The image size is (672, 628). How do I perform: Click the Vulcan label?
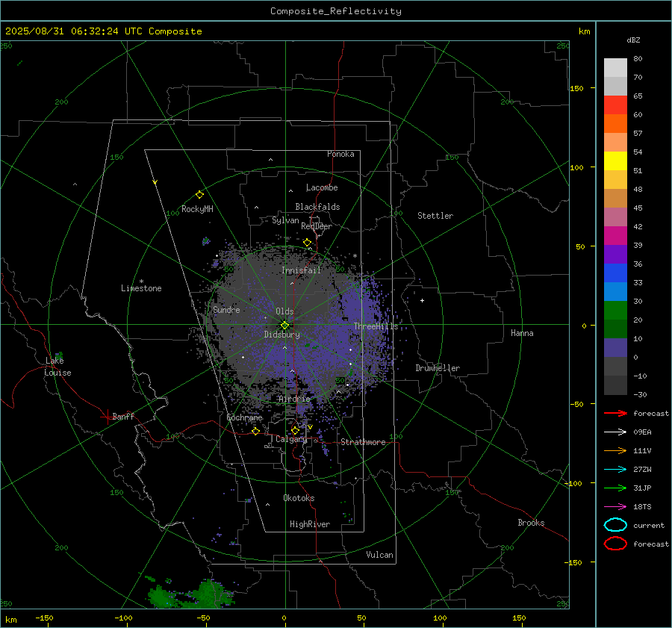tap(379, 555)
